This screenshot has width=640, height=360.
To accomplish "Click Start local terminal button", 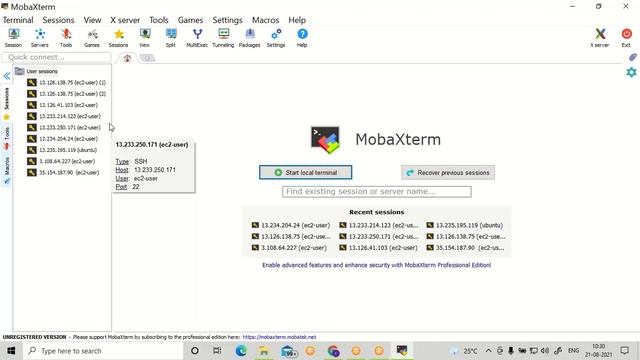I will 305,172.
